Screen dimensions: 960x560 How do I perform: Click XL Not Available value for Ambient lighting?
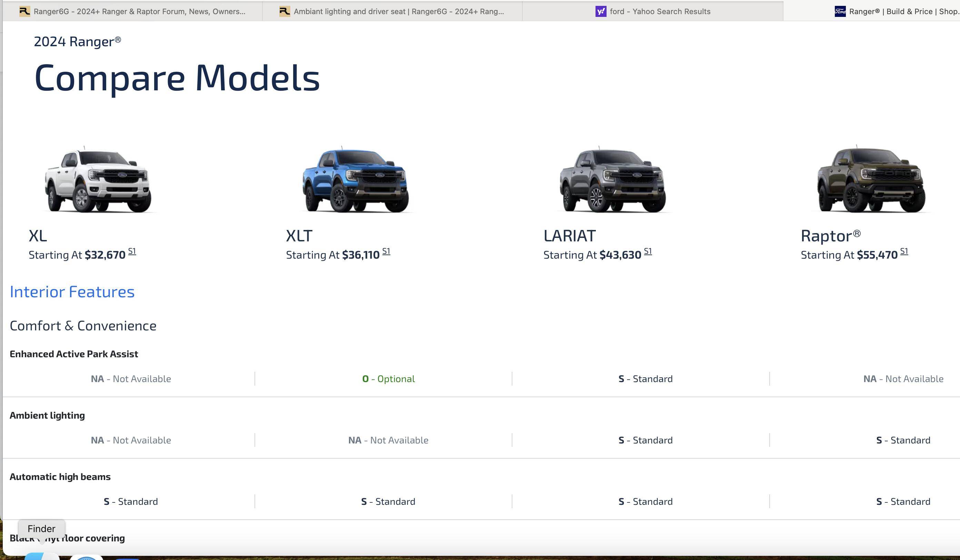131,440
